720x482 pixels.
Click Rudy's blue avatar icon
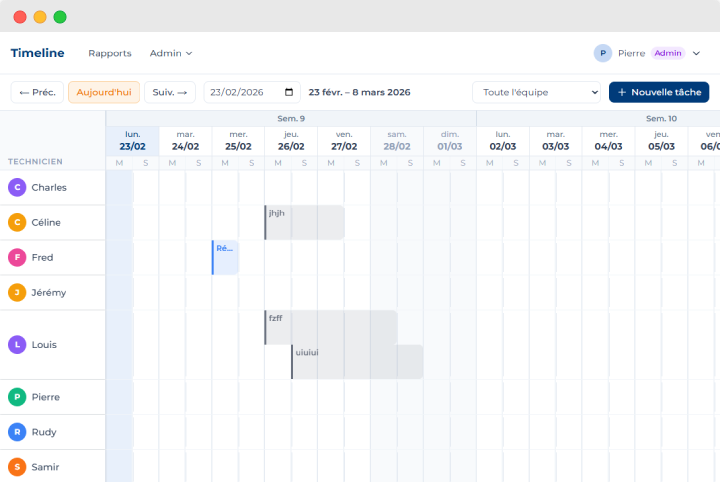point(17,432)
